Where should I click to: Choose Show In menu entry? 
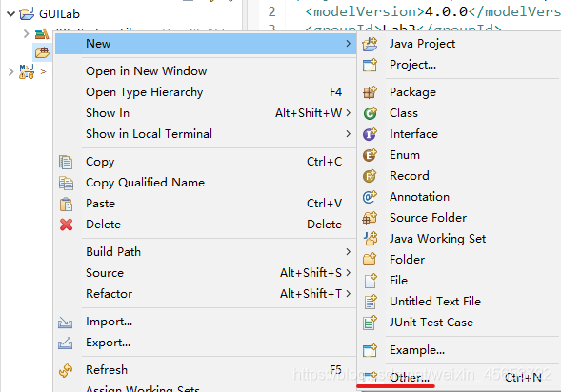[x=206, y=113]
